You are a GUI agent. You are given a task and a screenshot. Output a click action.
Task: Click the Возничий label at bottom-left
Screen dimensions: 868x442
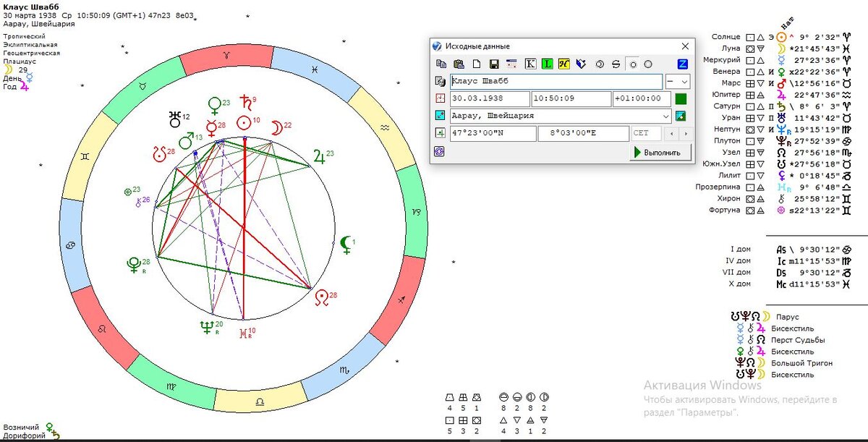coord(22,427)
